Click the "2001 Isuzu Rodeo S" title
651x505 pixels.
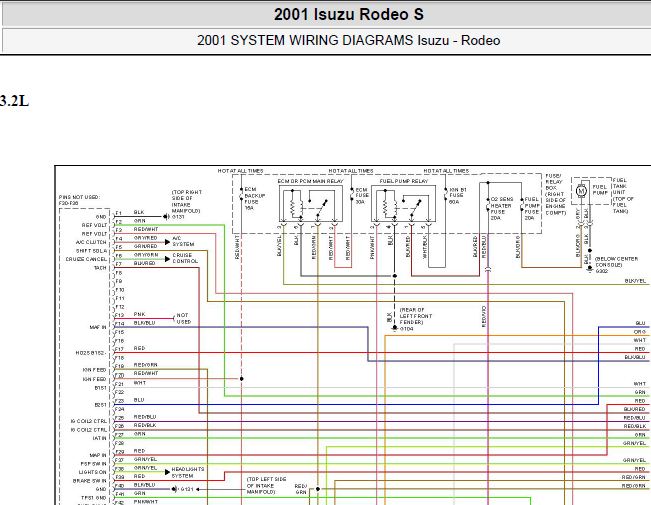pyautogui.click(x=348, y=15)
